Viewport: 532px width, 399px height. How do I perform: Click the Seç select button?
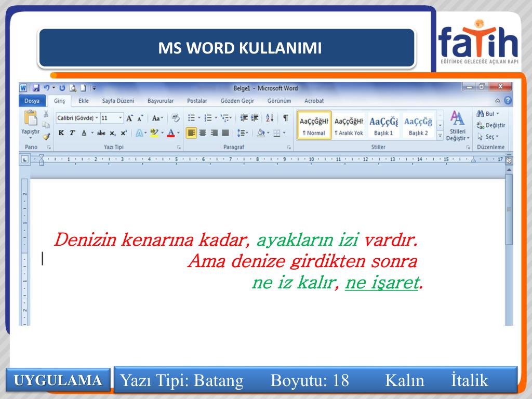point(487,137)
